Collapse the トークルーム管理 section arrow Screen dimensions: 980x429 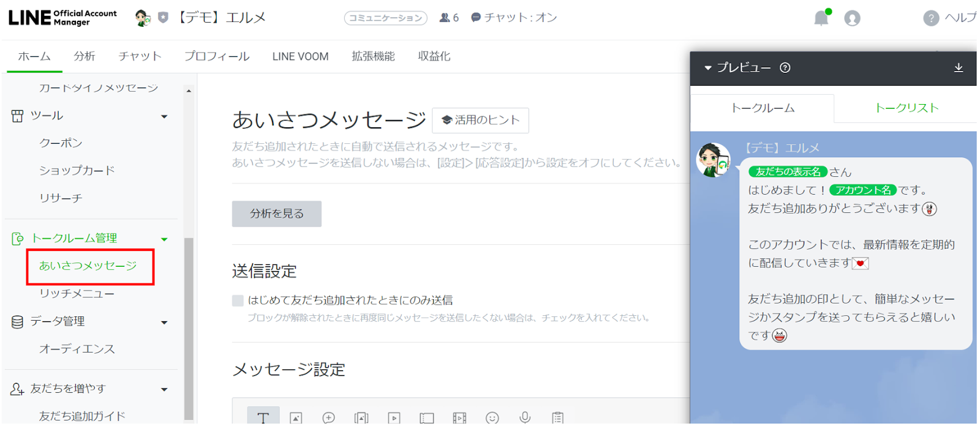click(x=164, y=239)
